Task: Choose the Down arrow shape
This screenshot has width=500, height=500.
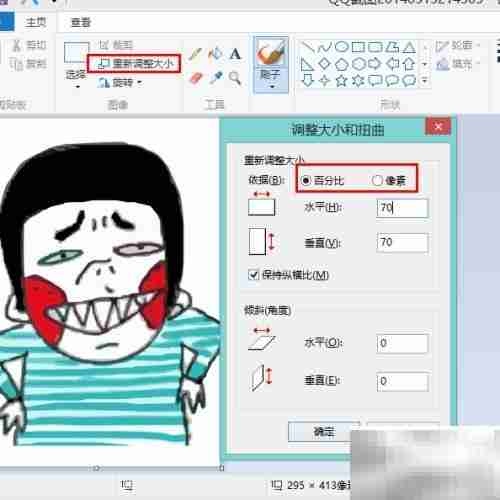Action: 307,80
